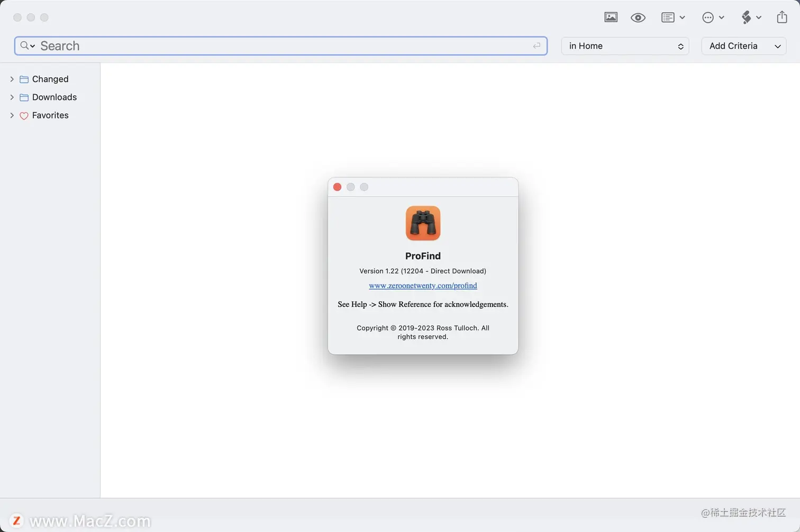The height and width of the screenshot is (532, 800).
Task: Click the Version 1.22 text
Action: 423,271
